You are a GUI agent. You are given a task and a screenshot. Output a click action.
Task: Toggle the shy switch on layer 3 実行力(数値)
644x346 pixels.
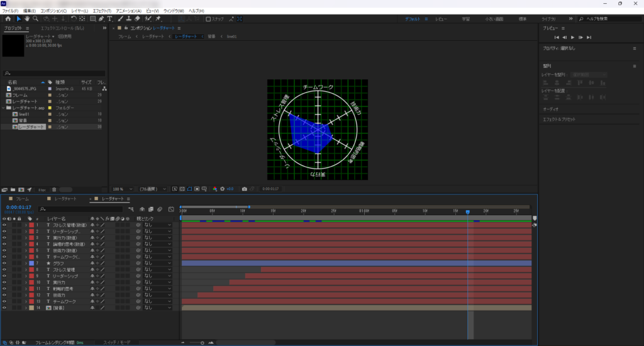point(92,238)
